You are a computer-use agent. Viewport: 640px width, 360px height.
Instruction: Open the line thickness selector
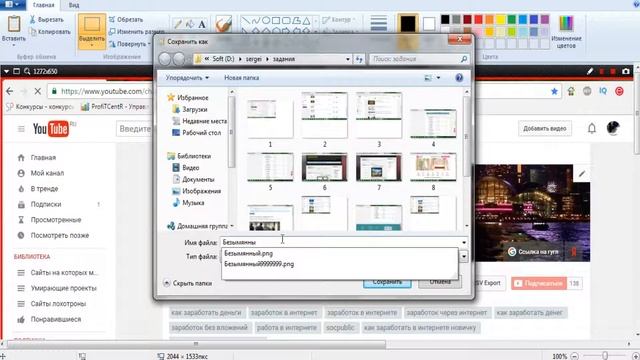click(378, 23)
